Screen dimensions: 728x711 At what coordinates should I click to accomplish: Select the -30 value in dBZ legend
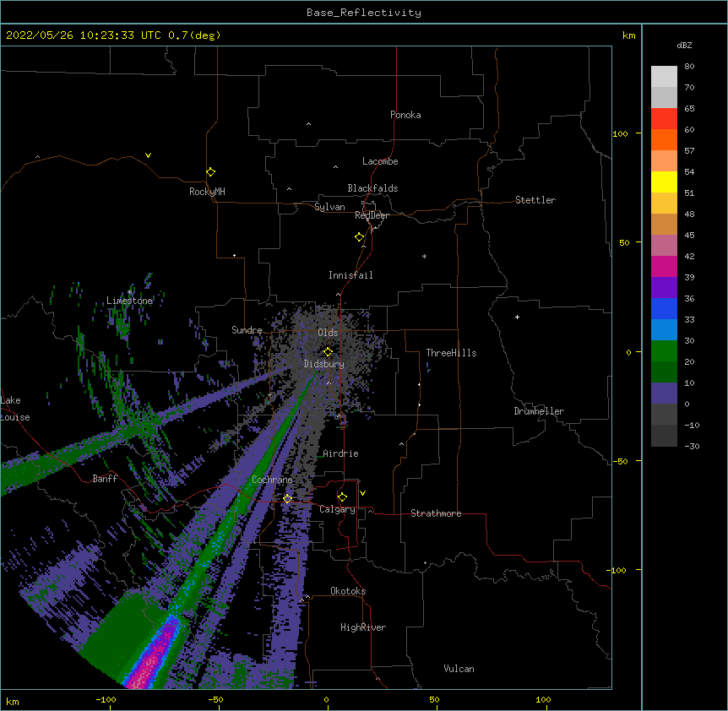coord(692,446)
